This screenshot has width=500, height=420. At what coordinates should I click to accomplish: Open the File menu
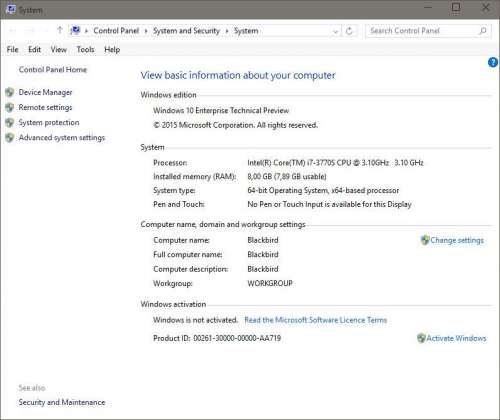tap(13, 50)
